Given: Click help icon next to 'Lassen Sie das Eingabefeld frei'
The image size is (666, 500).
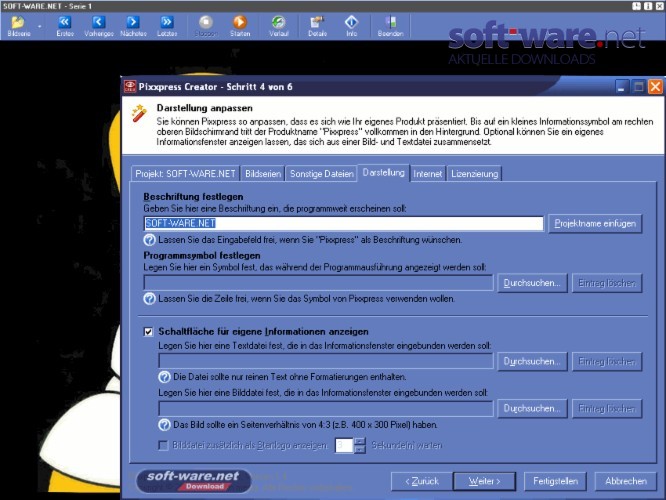Looking at the screenshot, I should 149,240.
